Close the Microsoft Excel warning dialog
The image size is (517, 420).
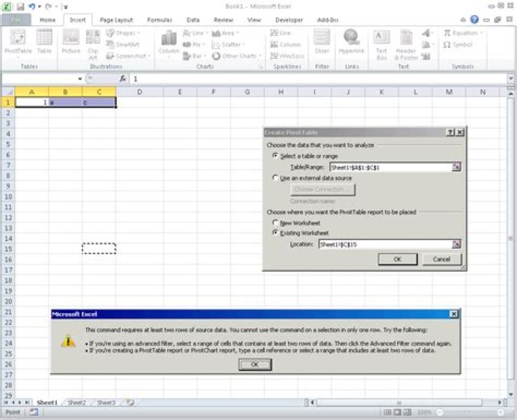coord(454,314)
